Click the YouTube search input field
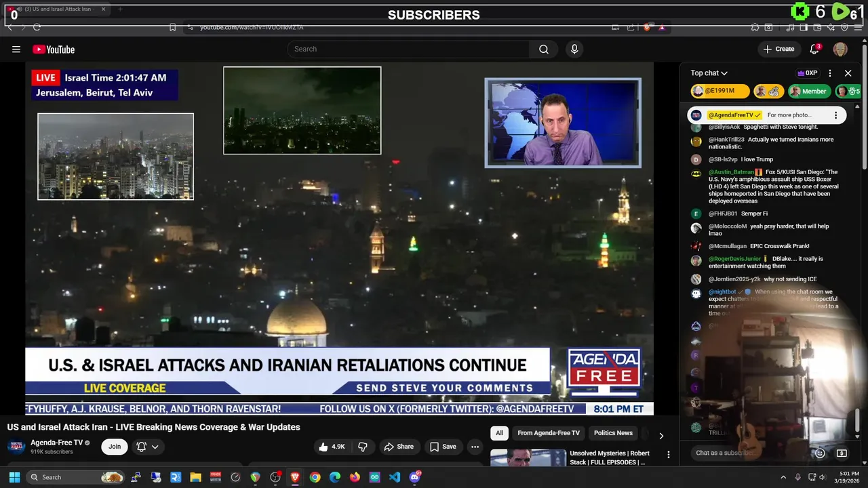The width and height of the screenshot is (868, 488). [409, 49]
